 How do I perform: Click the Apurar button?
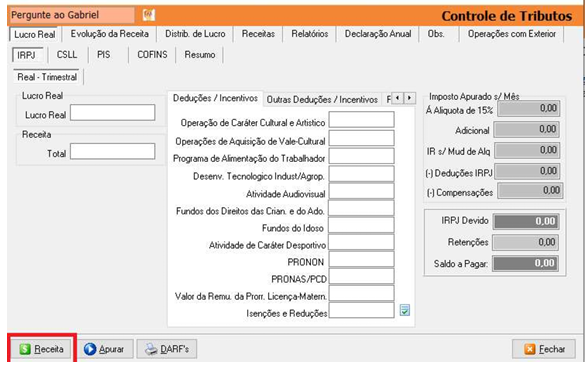click(105, 349)
